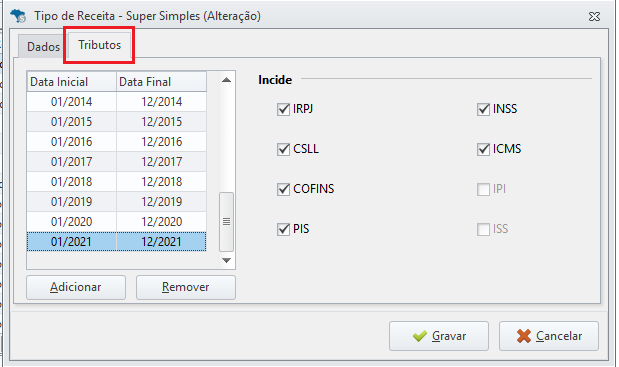Click the period list scrollbar thumb

(226, 222)
